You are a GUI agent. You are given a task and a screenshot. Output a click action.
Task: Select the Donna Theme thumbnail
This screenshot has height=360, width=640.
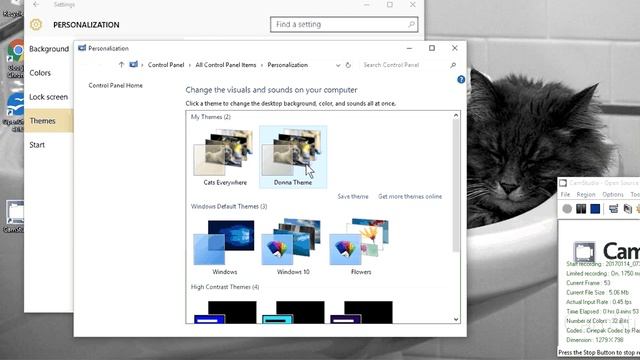pyautogui.click(x=293, y=157)
